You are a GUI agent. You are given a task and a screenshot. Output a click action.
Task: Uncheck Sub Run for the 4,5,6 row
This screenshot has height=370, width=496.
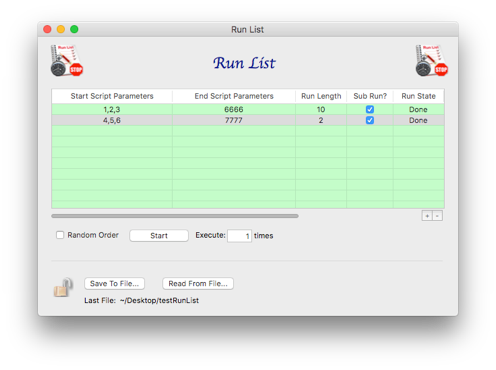[370, 120]
